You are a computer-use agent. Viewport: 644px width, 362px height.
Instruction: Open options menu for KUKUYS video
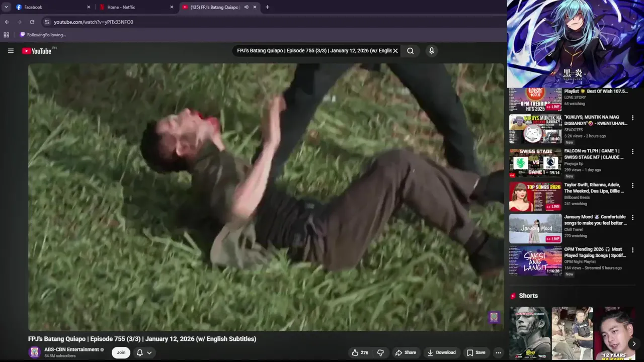(633, 118)
